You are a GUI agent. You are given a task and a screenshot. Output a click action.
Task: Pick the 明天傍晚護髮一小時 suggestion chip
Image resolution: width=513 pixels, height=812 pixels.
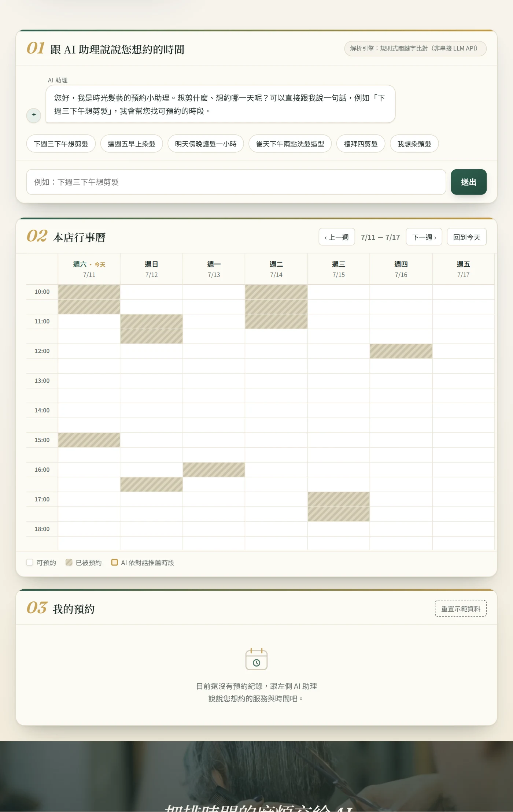pos(206,144)
